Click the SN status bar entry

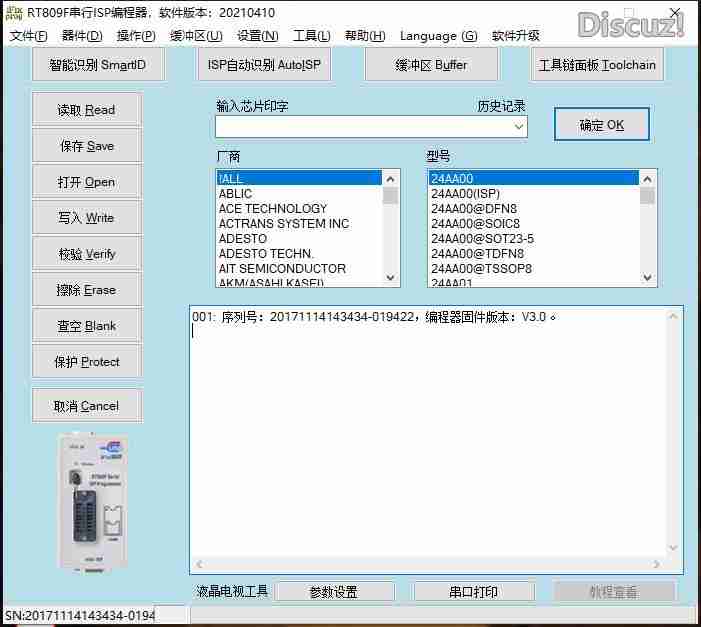point(80,615)
